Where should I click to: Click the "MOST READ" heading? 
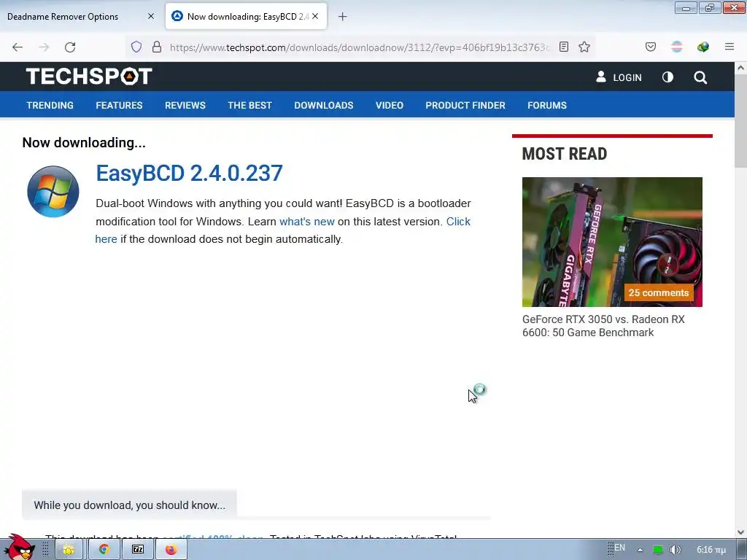[x=565, y=154]
